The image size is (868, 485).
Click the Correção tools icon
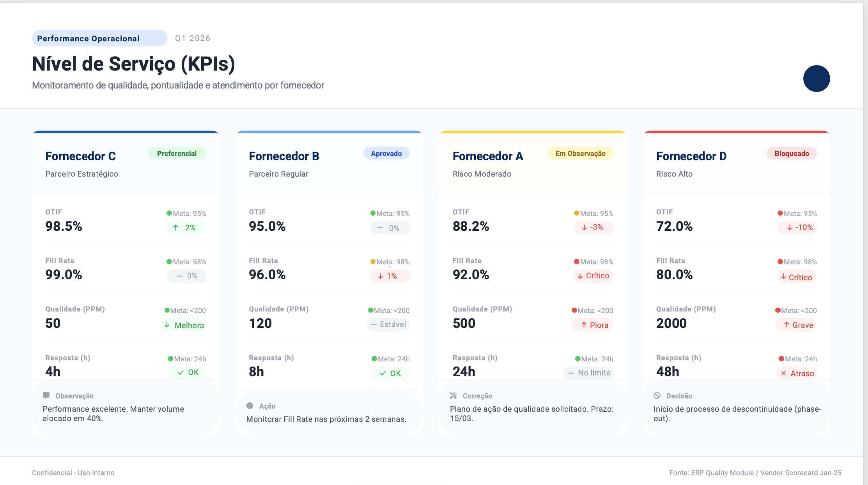(x=453, y=396)
